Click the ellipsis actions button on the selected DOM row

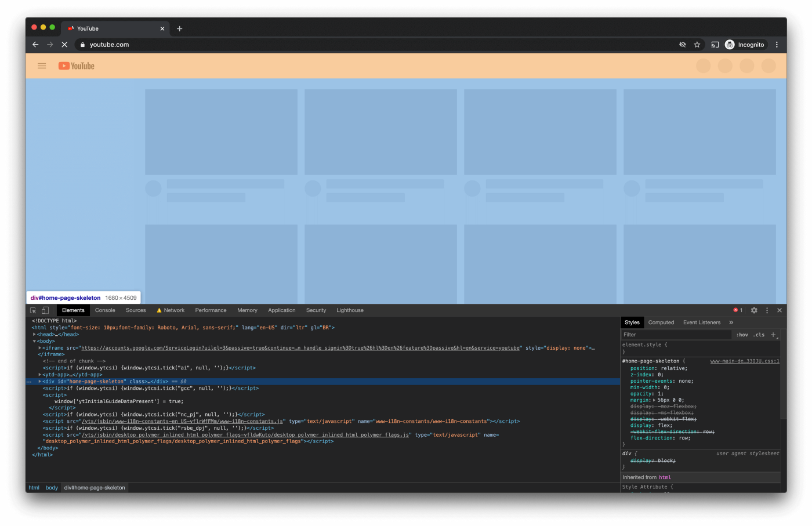[29, 382]
